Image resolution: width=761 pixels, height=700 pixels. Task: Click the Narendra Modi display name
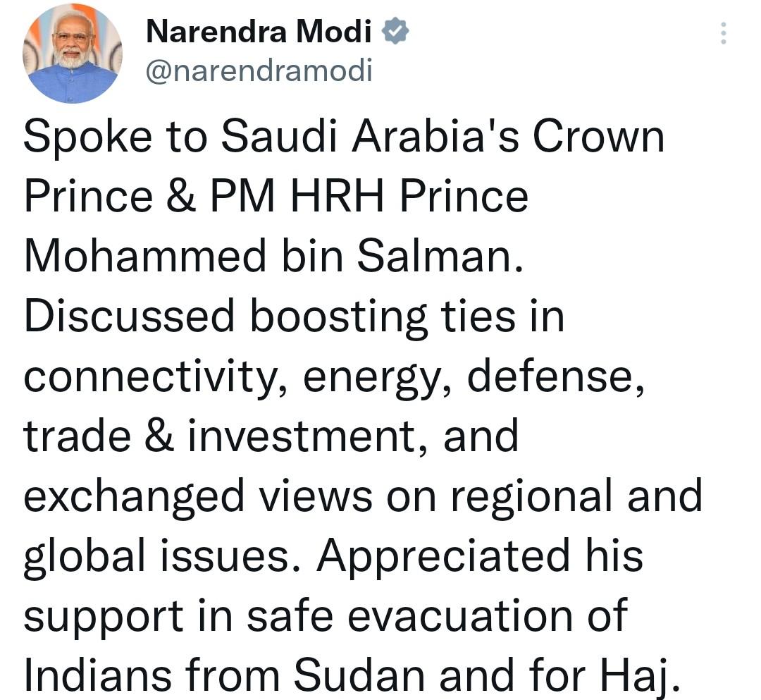point(259,32)
